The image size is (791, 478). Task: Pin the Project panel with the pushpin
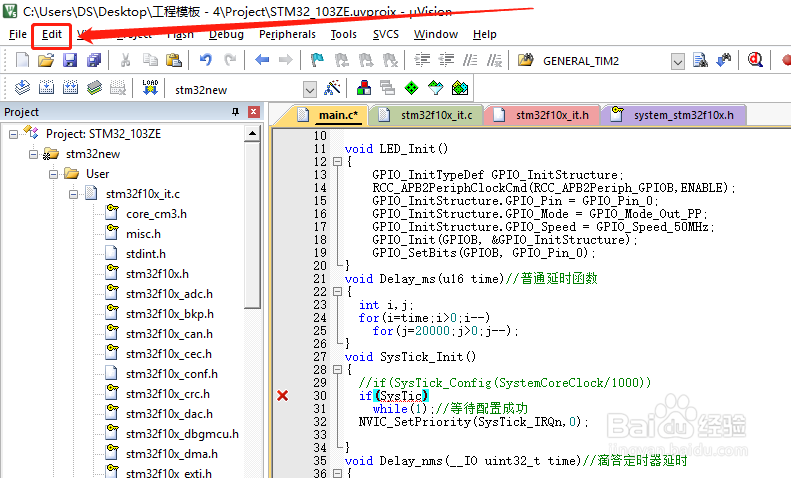[x=235, y=111]
